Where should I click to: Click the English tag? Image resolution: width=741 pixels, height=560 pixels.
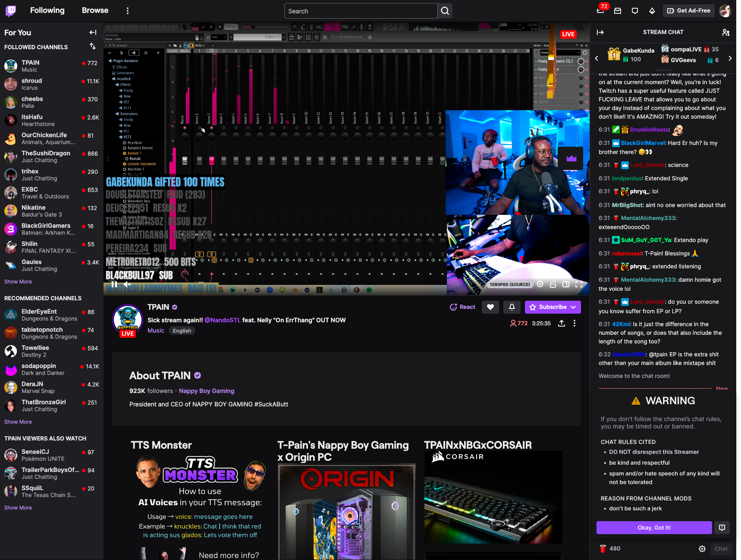182,331
